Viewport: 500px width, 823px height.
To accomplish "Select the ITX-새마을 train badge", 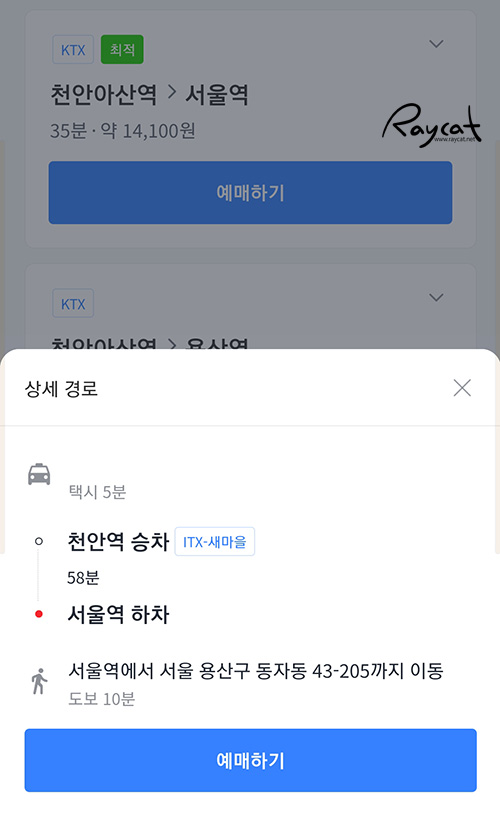I will tap(215, 542).
